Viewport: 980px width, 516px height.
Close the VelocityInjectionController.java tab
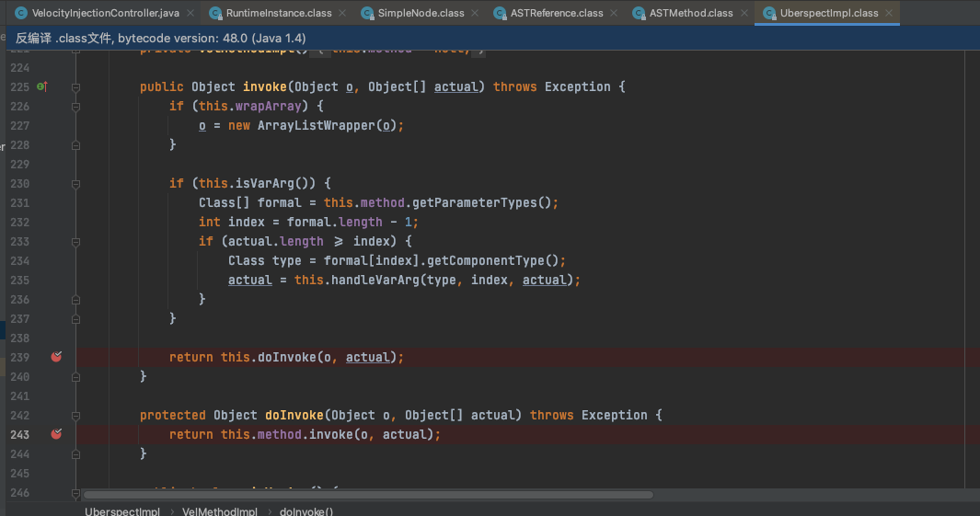click(190, 13)
